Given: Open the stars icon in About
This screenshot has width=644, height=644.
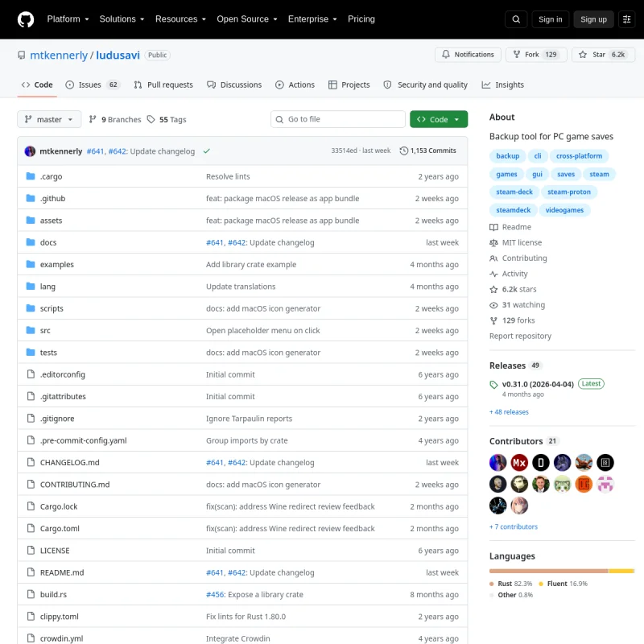Looking at the screenshot, I should pos(493,290).
